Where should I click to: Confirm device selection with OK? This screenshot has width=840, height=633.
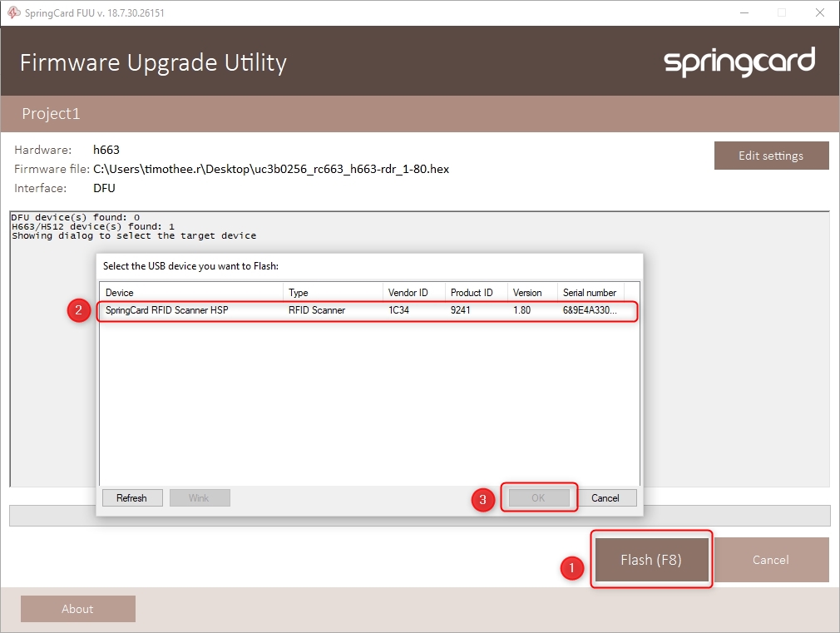pos(538,498)
